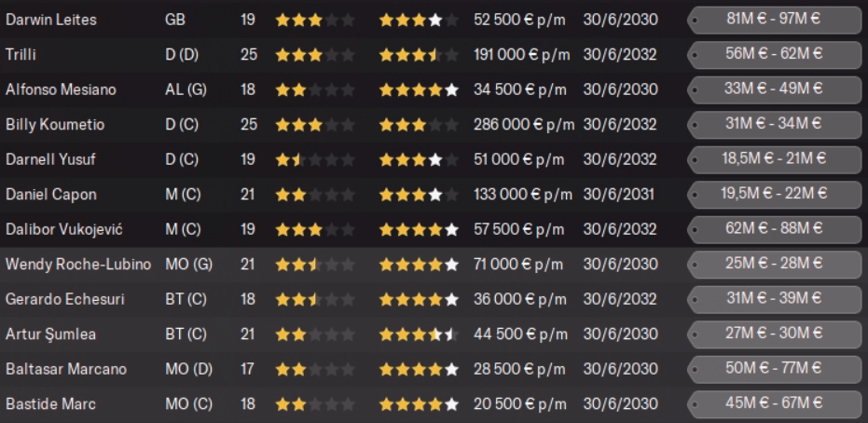Viewport: 868px width, 423px height.
Task: Select the Wendy Roche-Lubino player row
Action: click(x=434, y=265)
